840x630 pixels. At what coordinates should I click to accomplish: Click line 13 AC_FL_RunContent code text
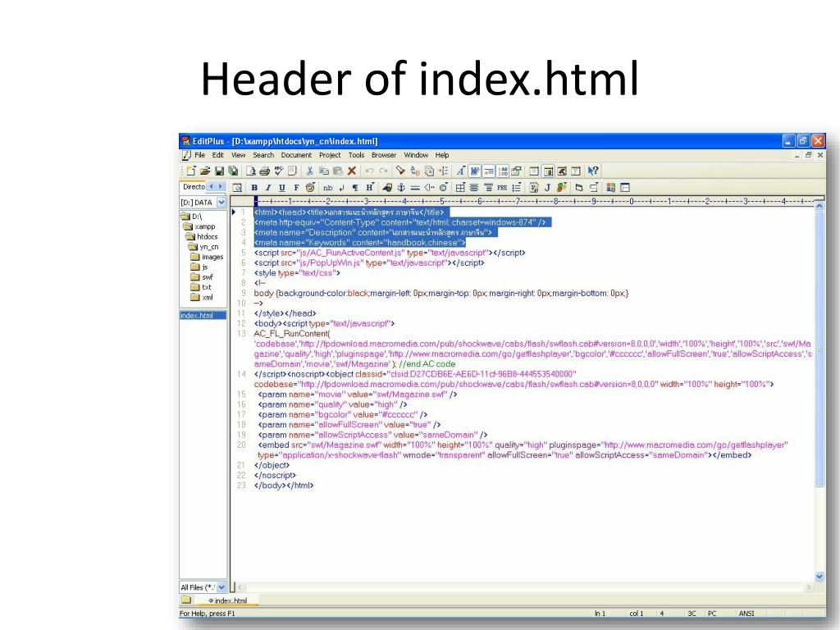coord(292,334)
